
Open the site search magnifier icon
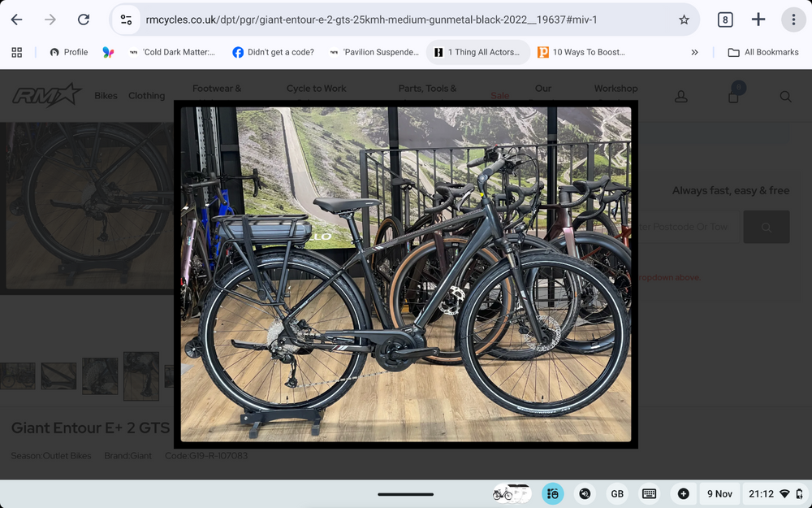click(x=785, y=96)
